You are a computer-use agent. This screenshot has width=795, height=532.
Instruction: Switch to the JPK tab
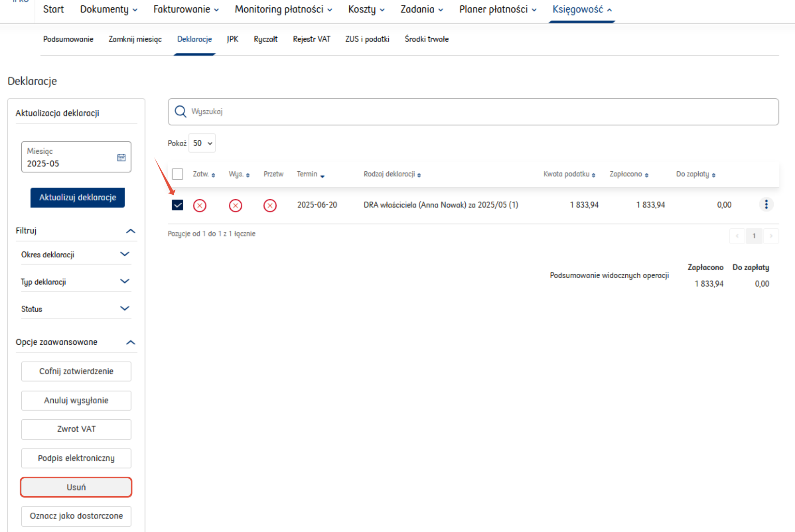[x=232, y=39]
